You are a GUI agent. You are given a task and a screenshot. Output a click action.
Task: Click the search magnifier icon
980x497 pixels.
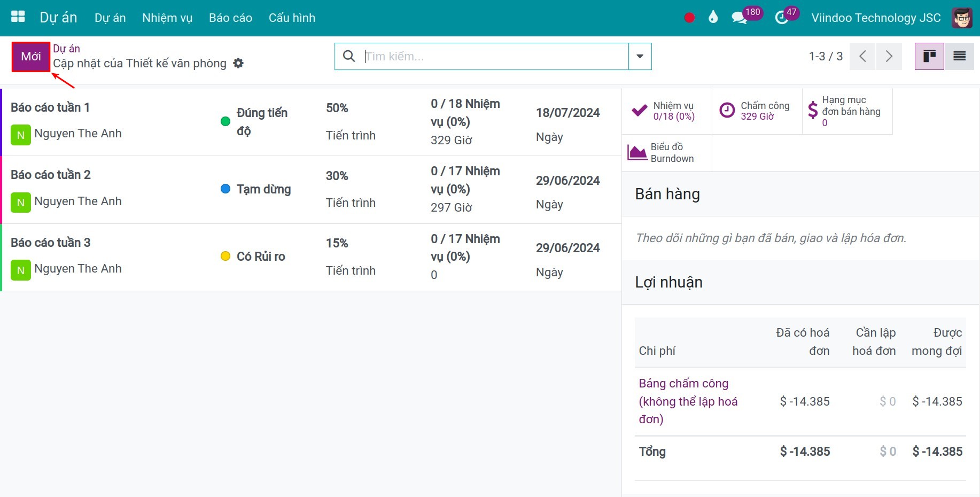[349, 56]
